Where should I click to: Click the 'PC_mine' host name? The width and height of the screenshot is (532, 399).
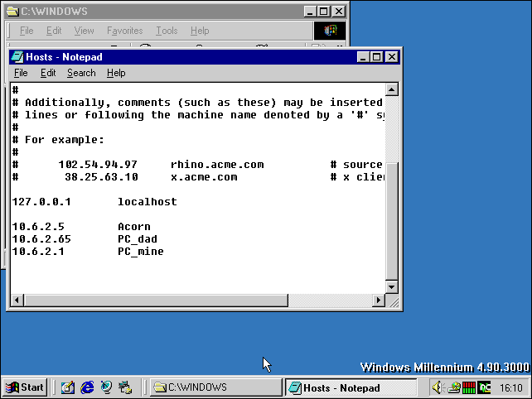[x=141, y=252]
